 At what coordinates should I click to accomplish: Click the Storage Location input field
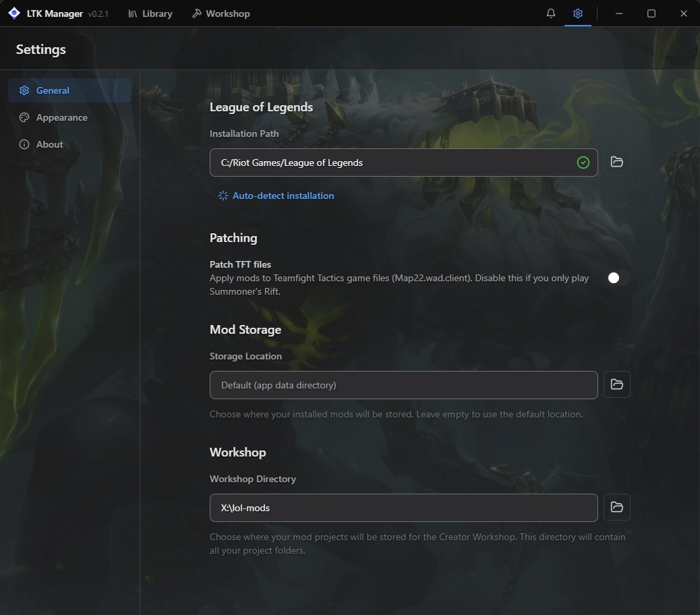[x=403, y=385]
